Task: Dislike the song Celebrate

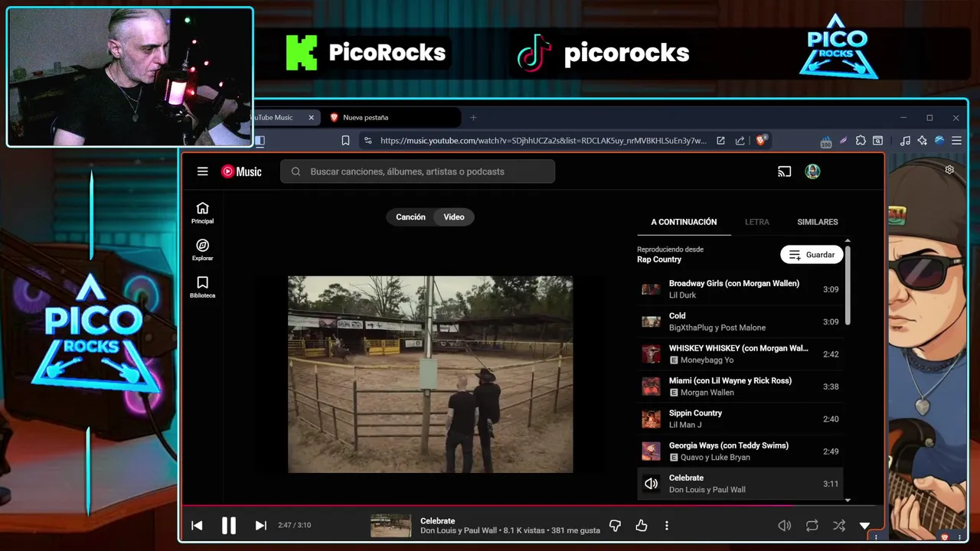Action: coord(615,525)
